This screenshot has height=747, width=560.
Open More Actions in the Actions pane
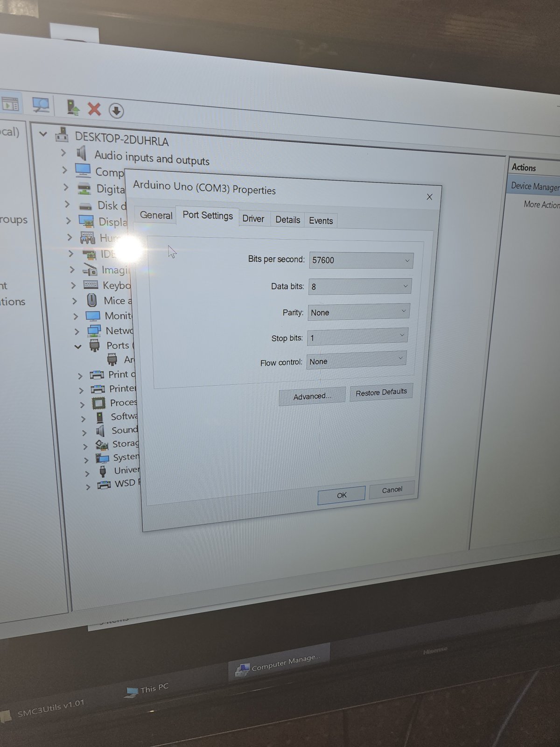(x=542, y=204)
